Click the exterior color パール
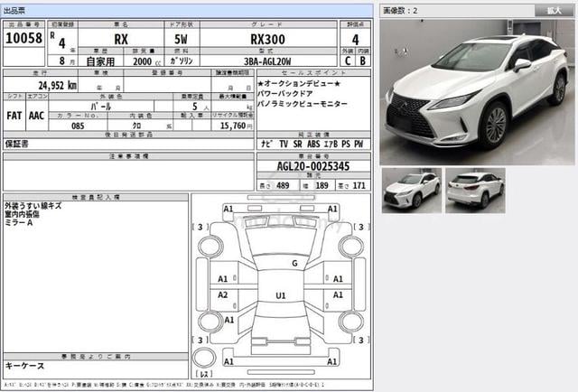This screenshot has height=392, width=578. point(101,107)
